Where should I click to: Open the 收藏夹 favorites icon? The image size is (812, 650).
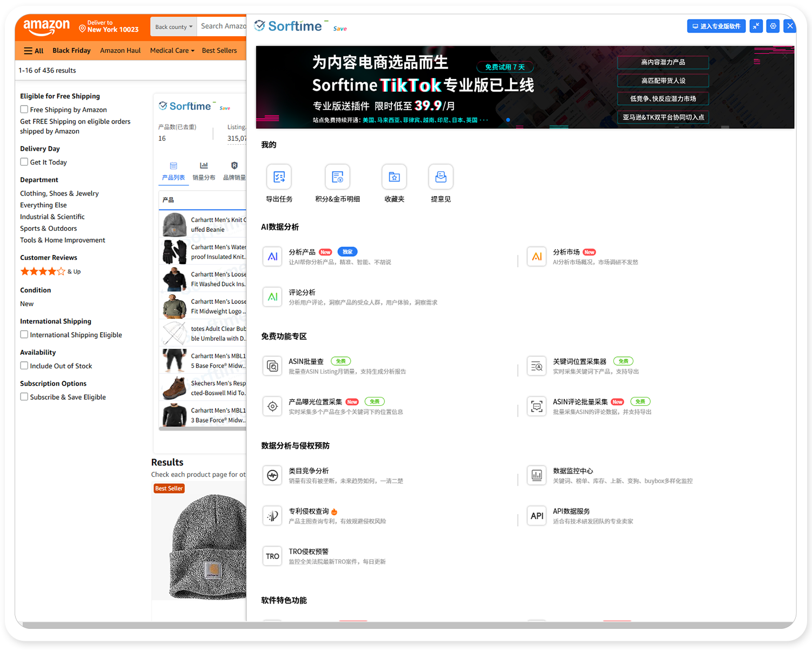pyautogui.click(x=394, y=177)
